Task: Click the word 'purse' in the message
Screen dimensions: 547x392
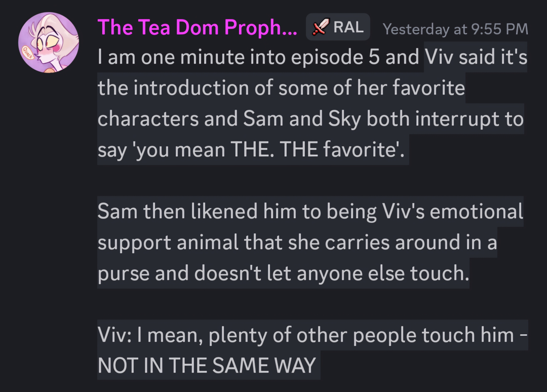Action: click(123, 273)
